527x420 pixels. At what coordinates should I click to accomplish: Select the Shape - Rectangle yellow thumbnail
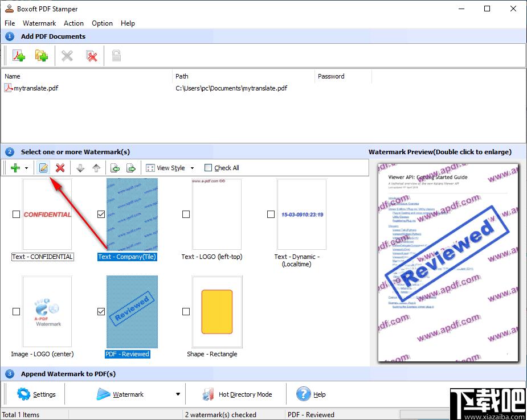[x=217, y=311]
